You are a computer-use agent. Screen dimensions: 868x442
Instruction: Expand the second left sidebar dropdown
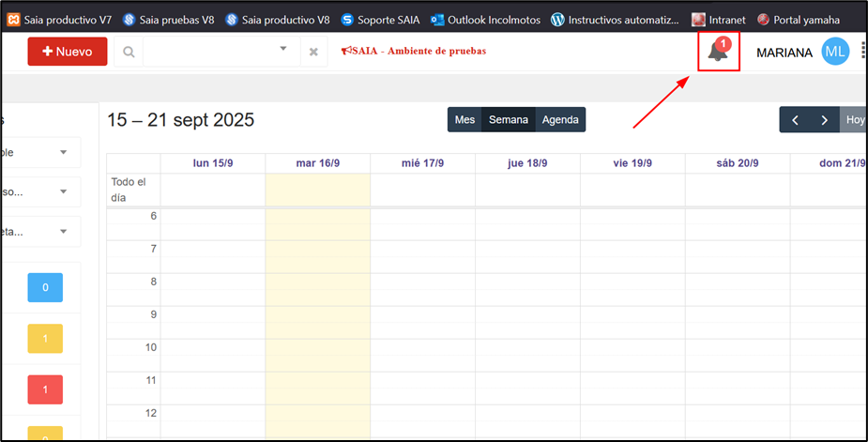click(x=64, y=191)
